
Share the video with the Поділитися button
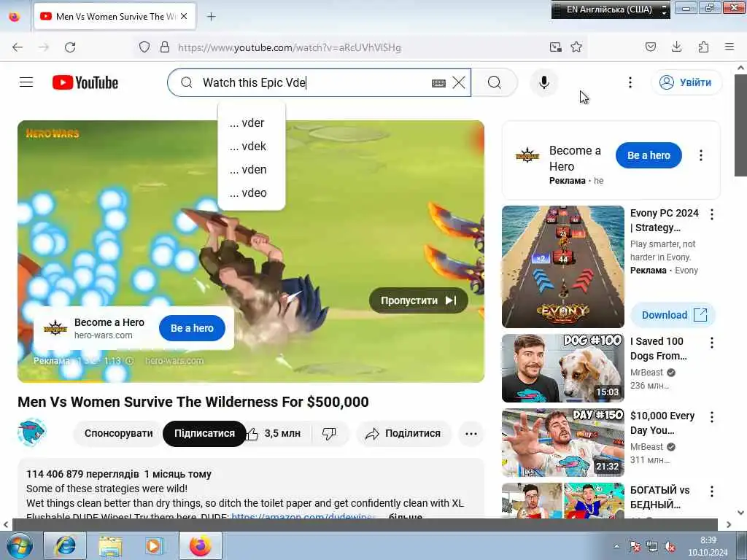403,433
